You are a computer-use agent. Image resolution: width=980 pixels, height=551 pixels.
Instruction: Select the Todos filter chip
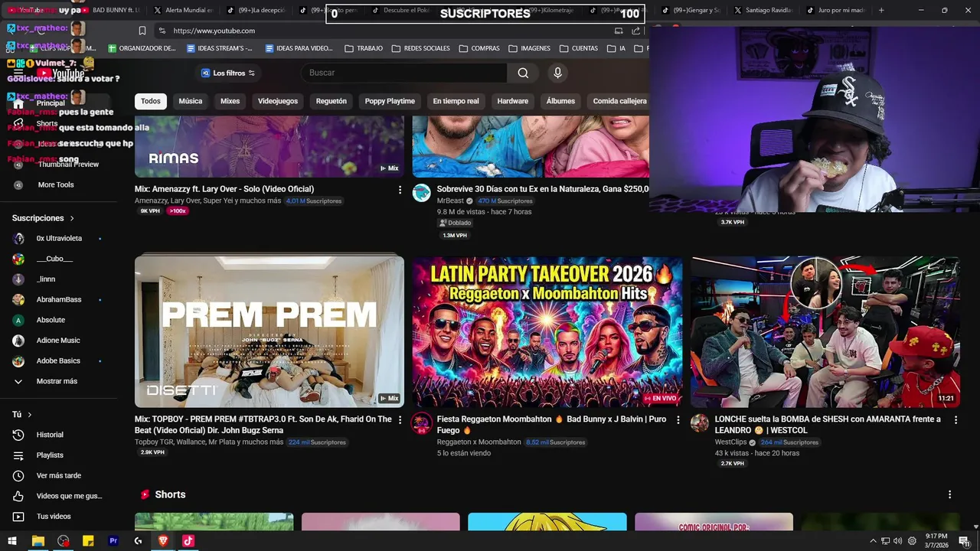coord(151,101)
